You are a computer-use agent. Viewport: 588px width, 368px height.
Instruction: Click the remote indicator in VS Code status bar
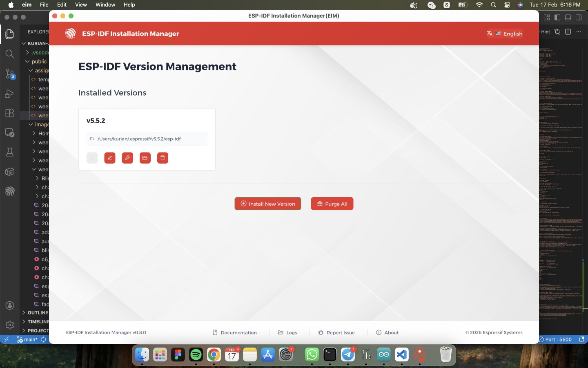click(7, 339)
